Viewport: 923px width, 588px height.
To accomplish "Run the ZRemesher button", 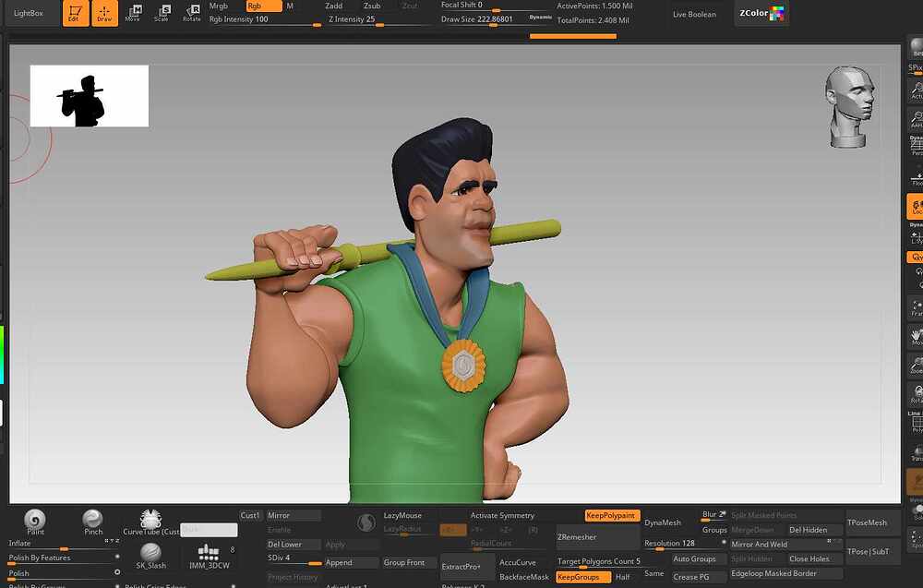I will (x=597, y=537).
